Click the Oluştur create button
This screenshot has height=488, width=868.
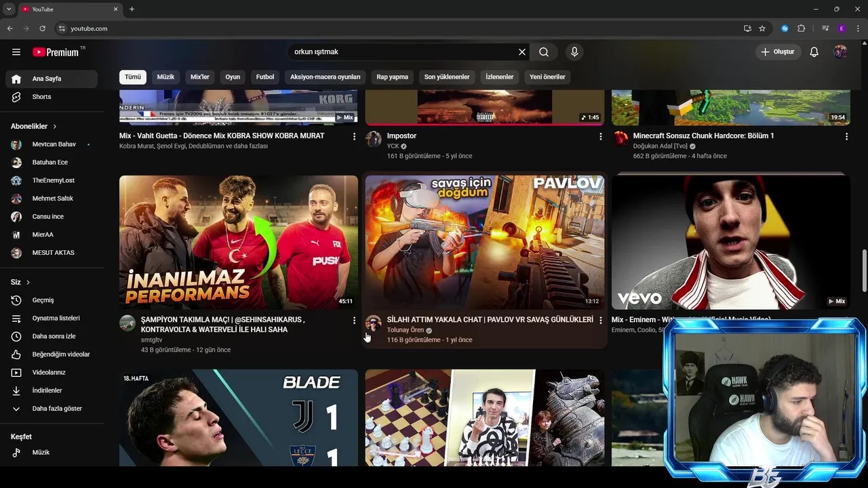pos(778,52)
